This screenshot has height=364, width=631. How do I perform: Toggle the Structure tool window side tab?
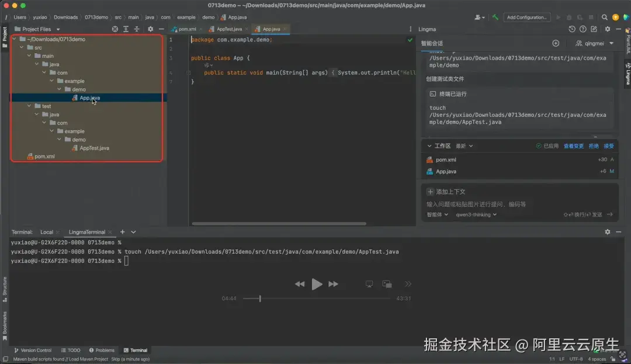click(5, 289)
